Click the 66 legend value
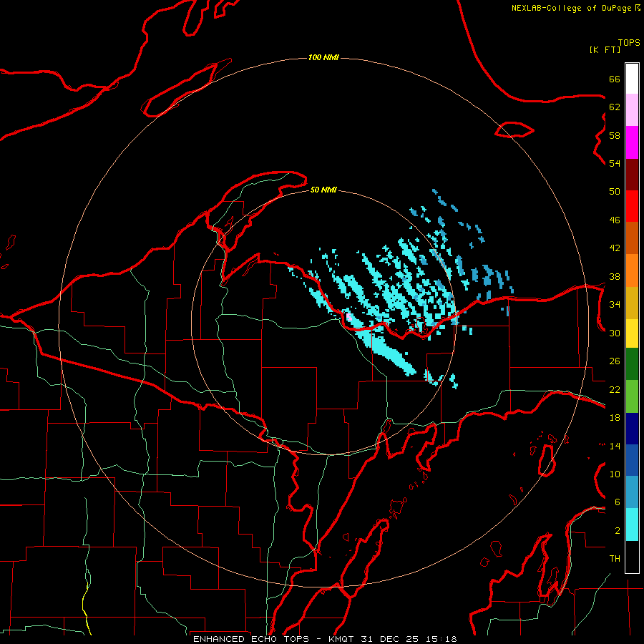 click(x=615, y=79)
